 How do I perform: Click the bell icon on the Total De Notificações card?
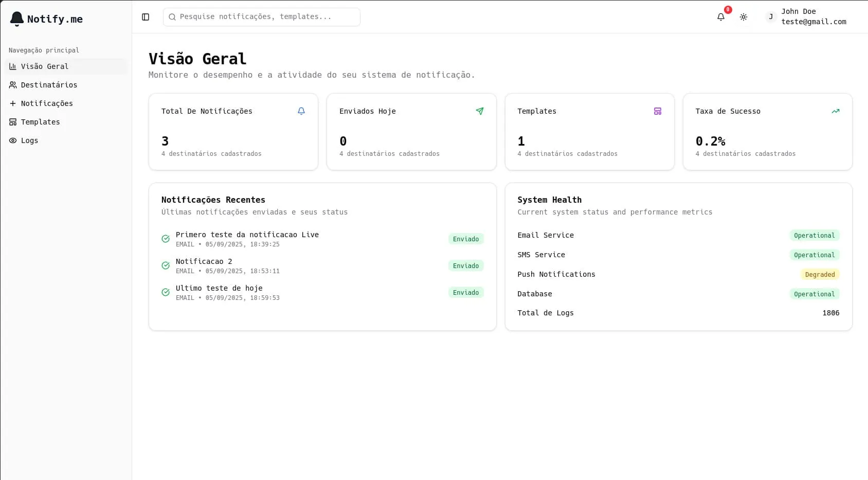click(x=301, y=111)
